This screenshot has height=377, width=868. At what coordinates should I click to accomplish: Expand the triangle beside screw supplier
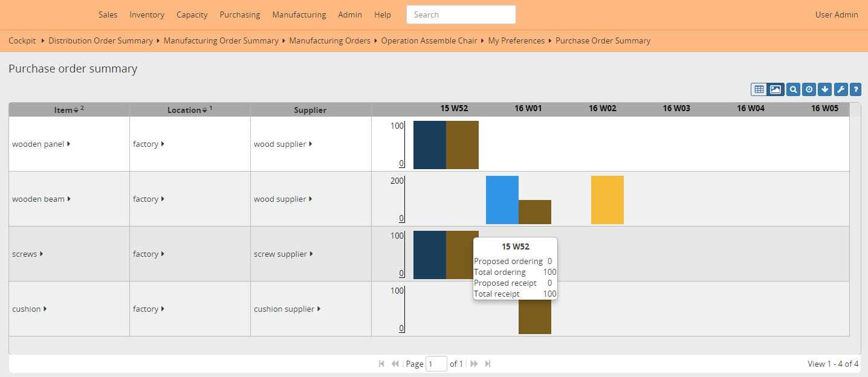[311, 254]
